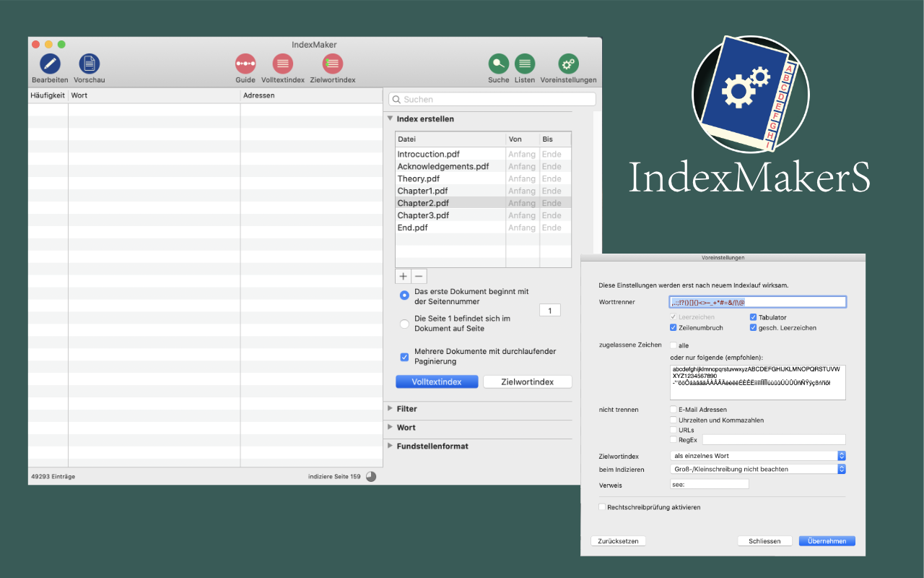The height and width of the screenshot is (578, 924).
Task: Add a file with the plus button
Action: point(404,276)
